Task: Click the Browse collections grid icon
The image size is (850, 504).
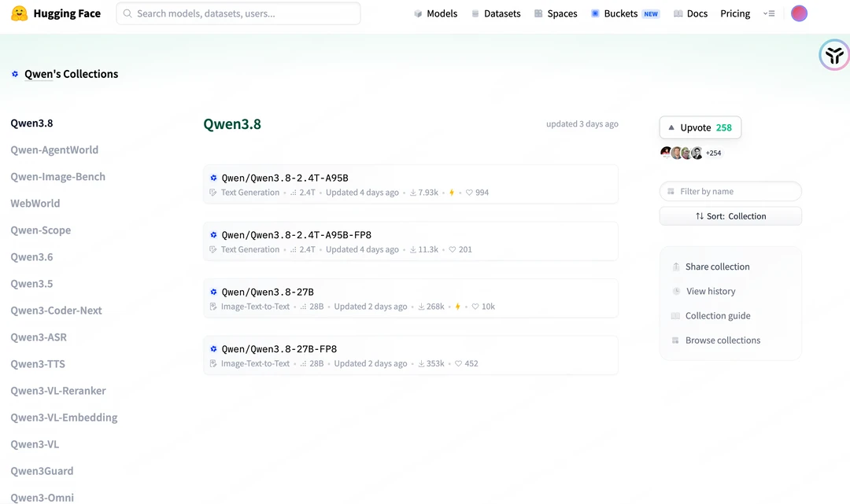Action: 675,340
